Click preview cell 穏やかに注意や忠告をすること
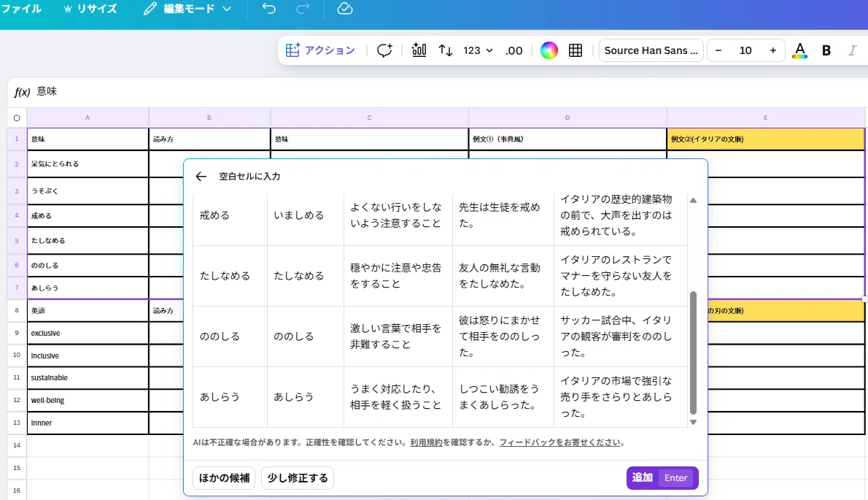The width and height of the screenshot is (868, 500). click(x=398, y=276)
